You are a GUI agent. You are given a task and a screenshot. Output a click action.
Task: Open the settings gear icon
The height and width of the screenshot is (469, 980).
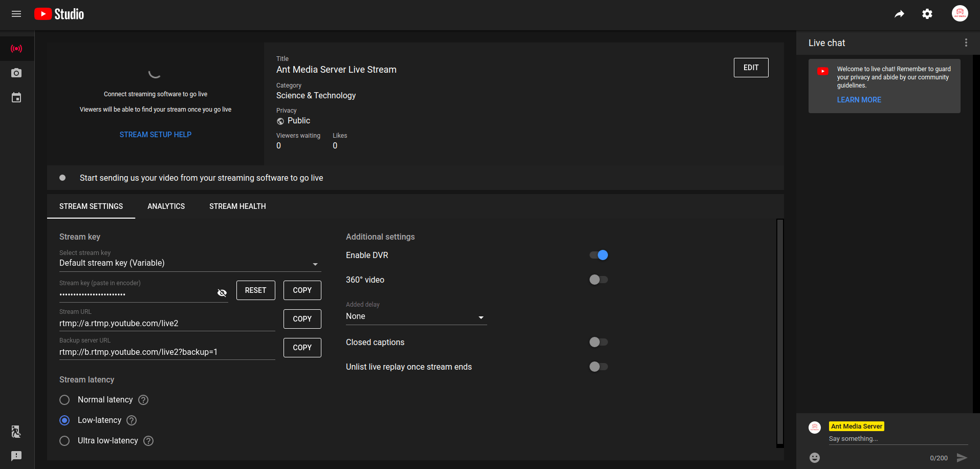[927, 14]
